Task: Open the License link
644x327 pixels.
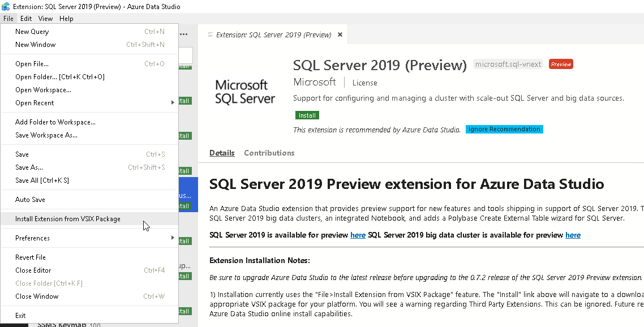Action: coord(364,83)
